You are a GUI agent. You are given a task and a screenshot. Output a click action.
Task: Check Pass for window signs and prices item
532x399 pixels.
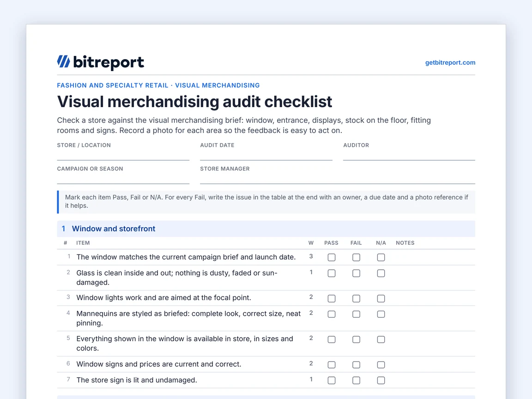coord(332,364)
